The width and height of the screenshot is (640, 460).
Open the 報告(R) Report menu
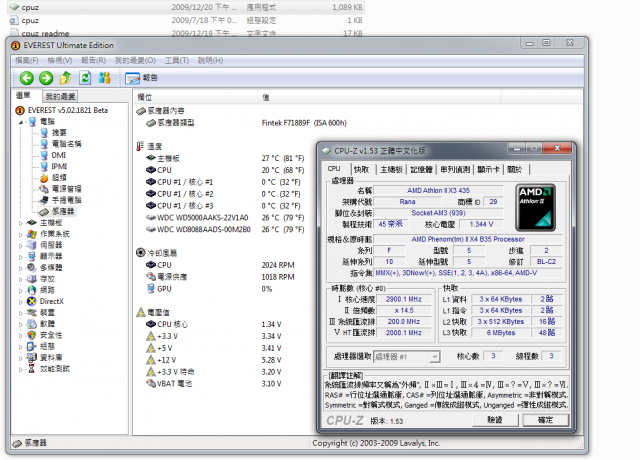click(93, 60)
